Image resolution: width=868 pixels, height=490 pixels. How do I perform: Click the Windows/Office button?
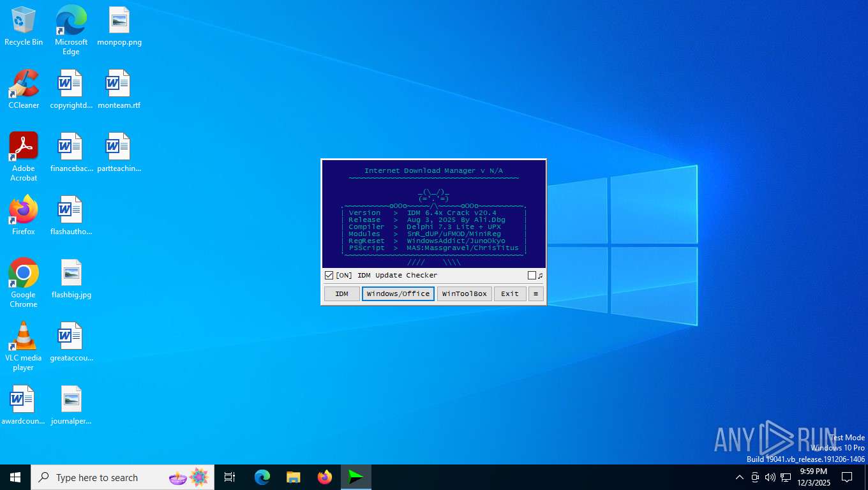pos(398,294)
